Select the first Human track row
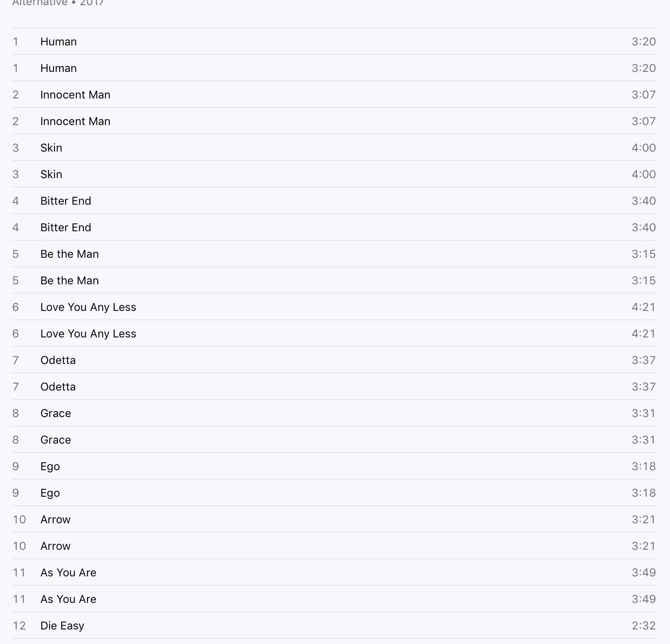The width and height of the screenshot is (670, 644). tap(334, 41)
